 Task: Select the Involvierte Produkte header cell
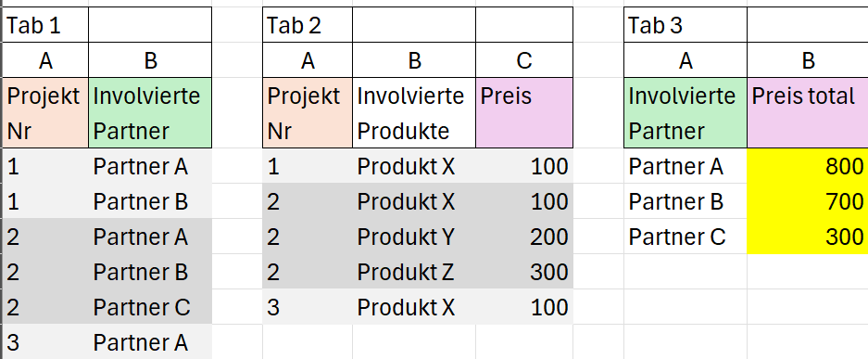click(x=414, y=113)
